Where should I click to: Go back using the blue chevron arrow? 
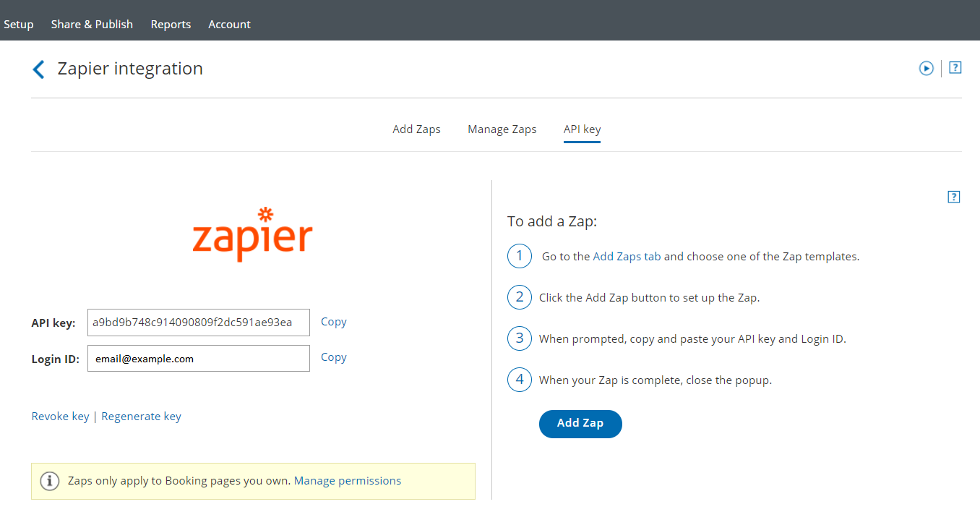(39, 69)
